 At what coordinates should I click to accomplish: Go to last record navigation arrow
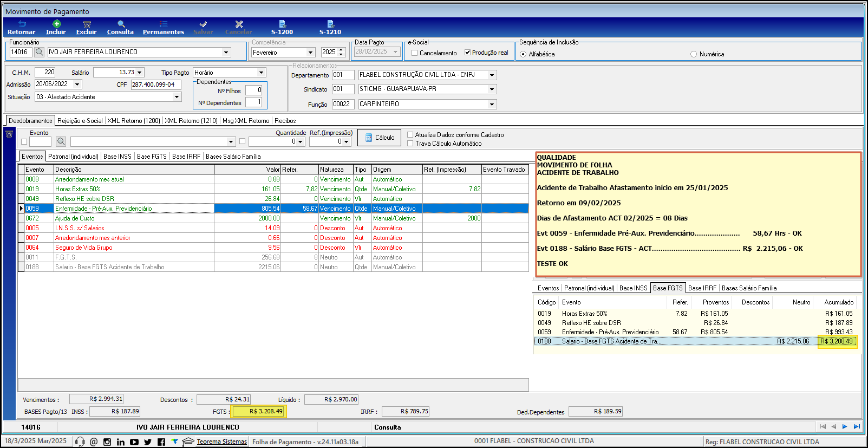(857, 427)
